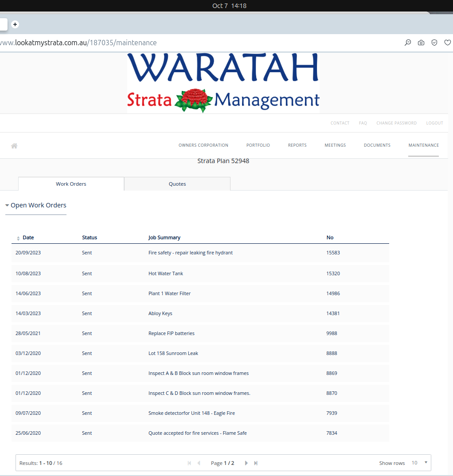Open the Hot Water Tank work order
Viewport: 453px width, 476px height.
pyautogui.click(x=166, y=273)
